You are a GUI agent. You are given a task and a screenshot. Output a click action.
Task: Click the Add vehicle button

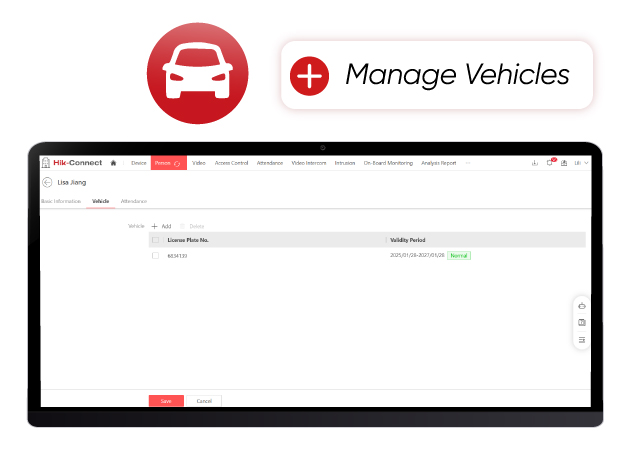point(161,226)
